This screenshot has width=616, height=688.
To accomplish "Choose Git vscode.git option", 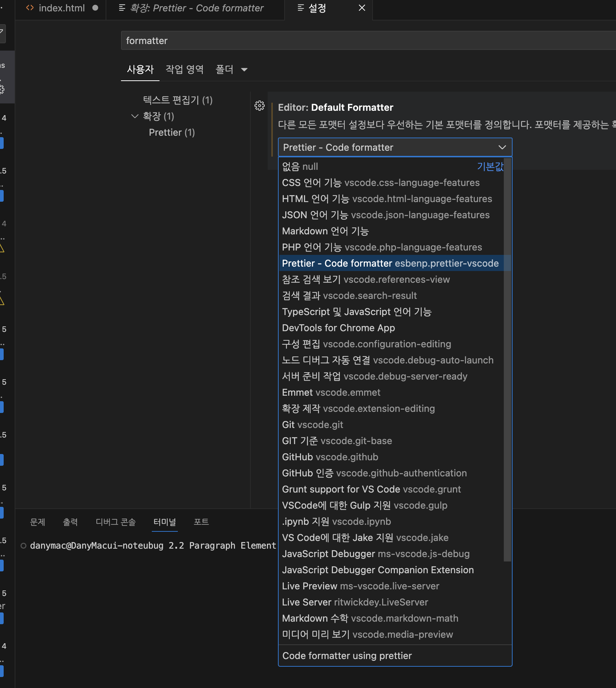I will click(391, 425).
